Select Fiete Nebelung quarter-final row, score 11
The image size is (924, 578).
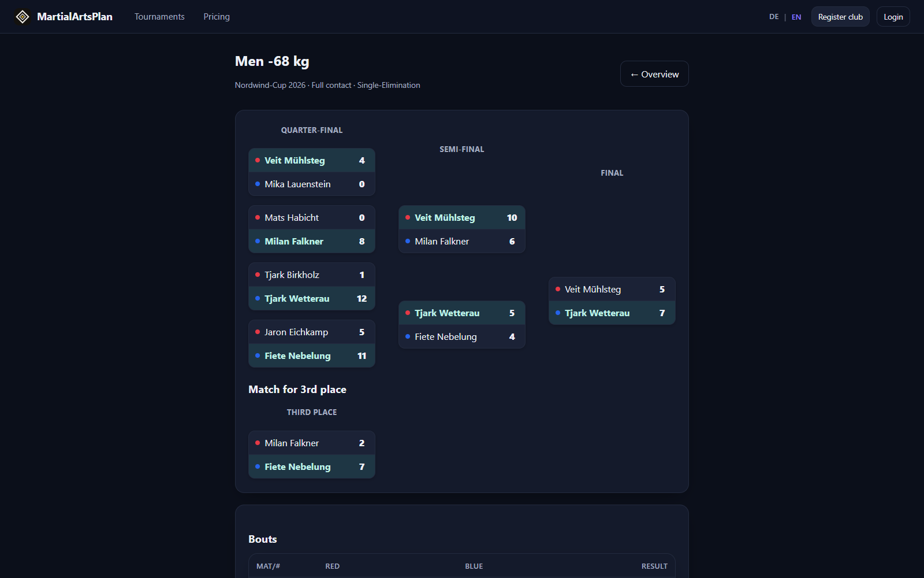point(312,355)
